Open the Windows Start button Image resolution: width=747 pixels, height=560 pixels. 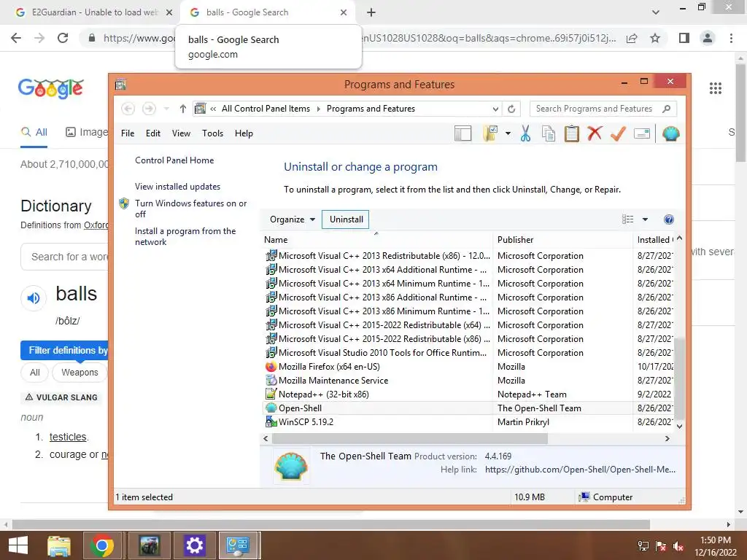(18, 545)
